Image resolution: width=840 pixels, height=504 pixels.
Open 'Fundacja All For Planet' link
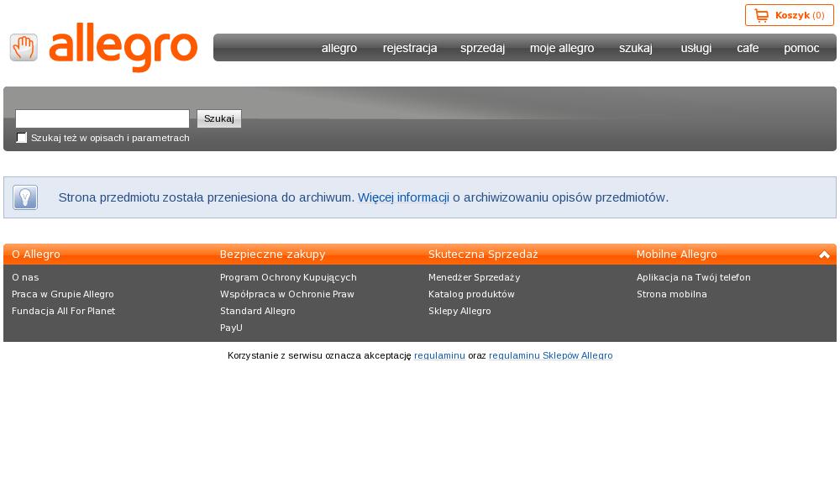(x=63, y=311)
